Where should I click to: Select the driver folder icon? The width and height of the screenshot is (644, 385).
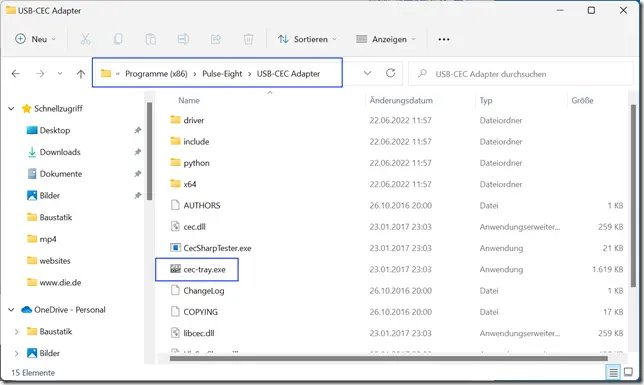pos(175,120)
